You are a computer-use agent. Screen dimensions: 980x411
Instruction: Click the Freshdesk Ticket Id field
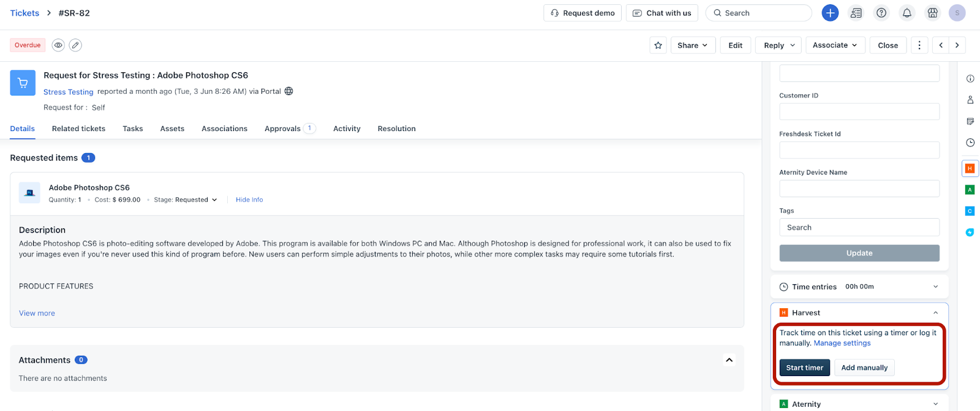859,150
